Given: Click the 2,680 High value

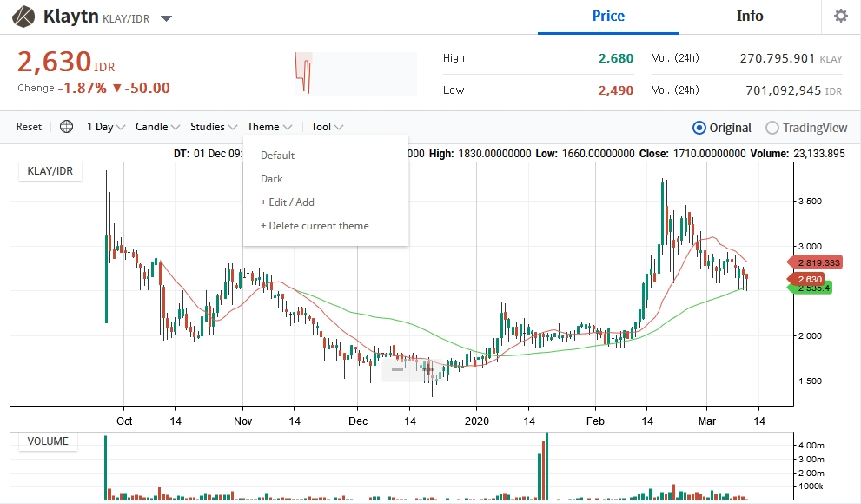Looking at the screenshot, I should tap(615, 58).
